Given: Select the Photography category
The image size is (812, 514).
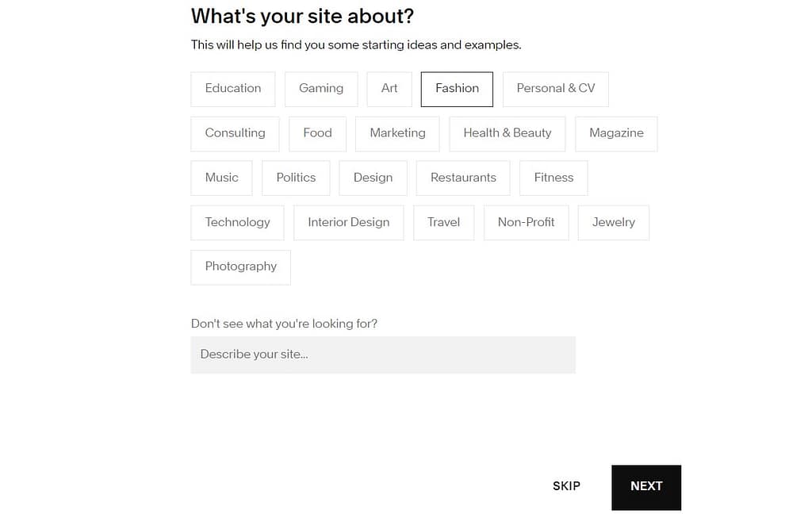Looking at the screenshot, I should (x=240, y=267).
